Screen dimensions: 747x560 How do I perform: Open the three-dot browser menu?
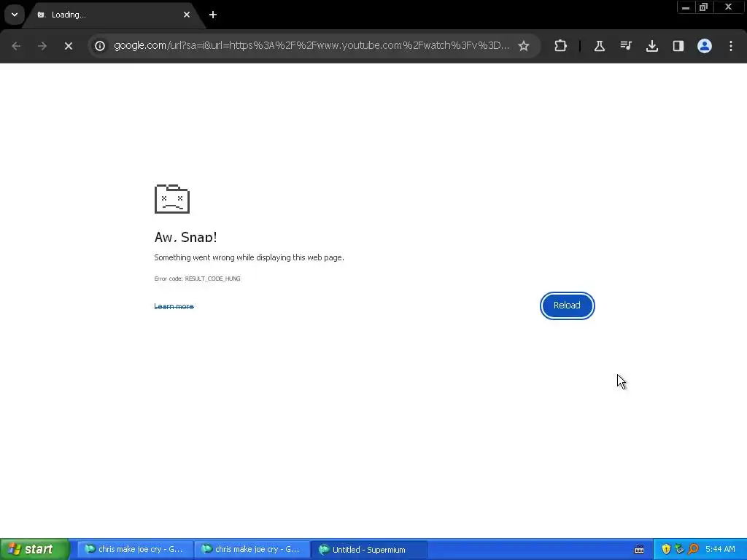click(731, 46)
